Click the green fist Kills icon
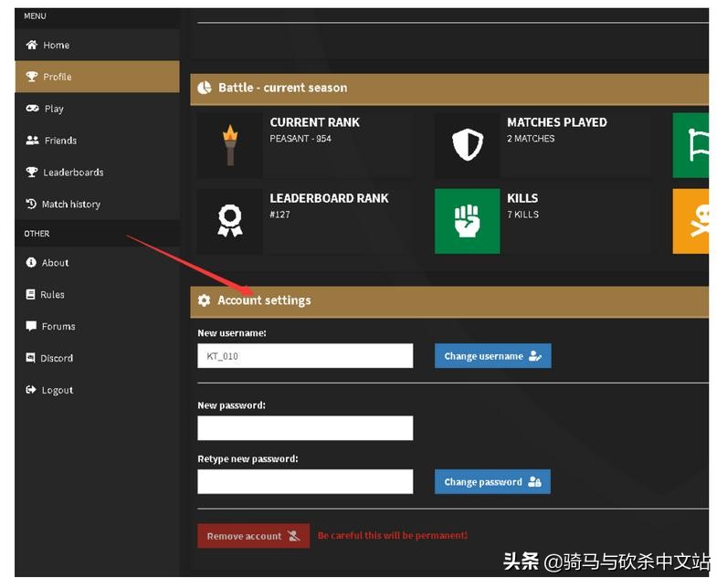 pos(468,221)
